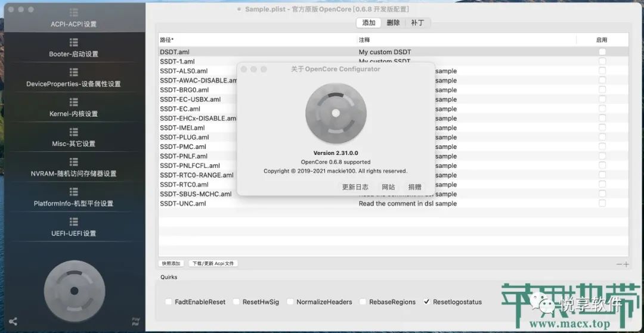Screen dimensions: 644x333
Task: Open the PlatformInfo-机型平台设置 sidebar section
Action: tap(74, 198)
